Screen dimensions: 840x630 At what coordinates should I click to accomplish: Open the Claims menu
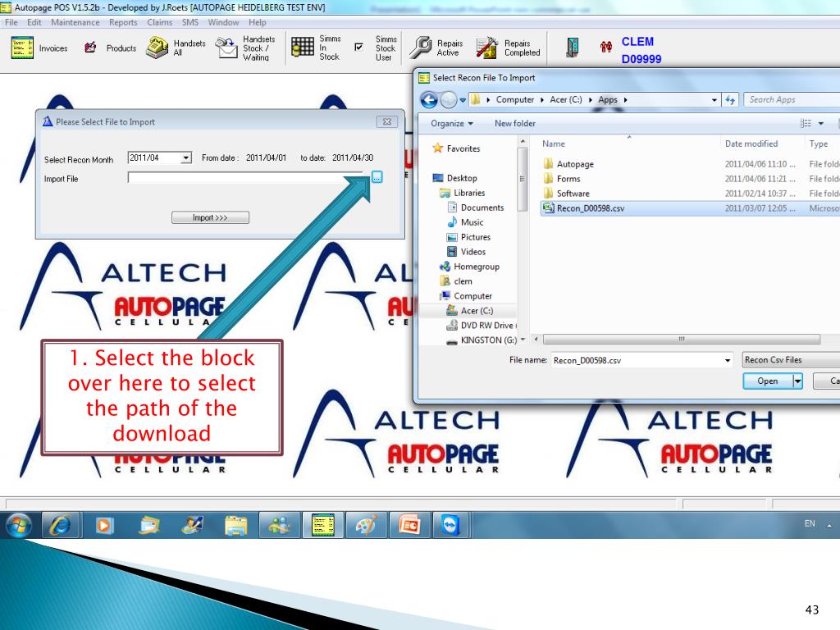coord(160,22)
